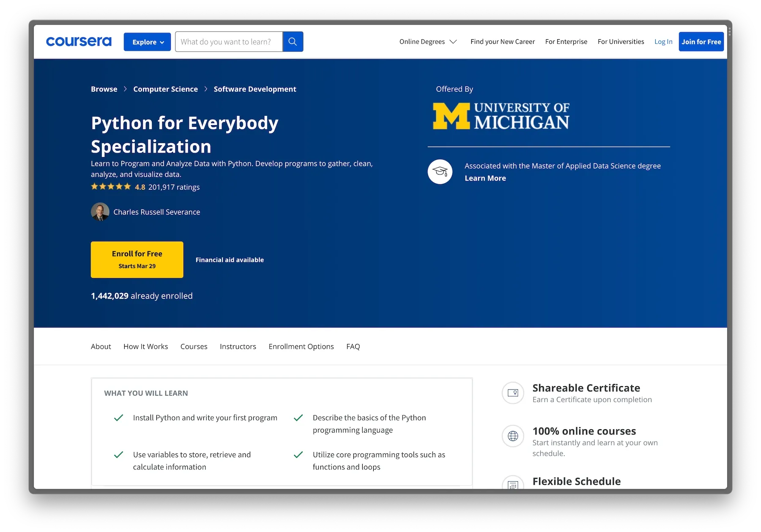Open Find your New Career link

[502, 41]
